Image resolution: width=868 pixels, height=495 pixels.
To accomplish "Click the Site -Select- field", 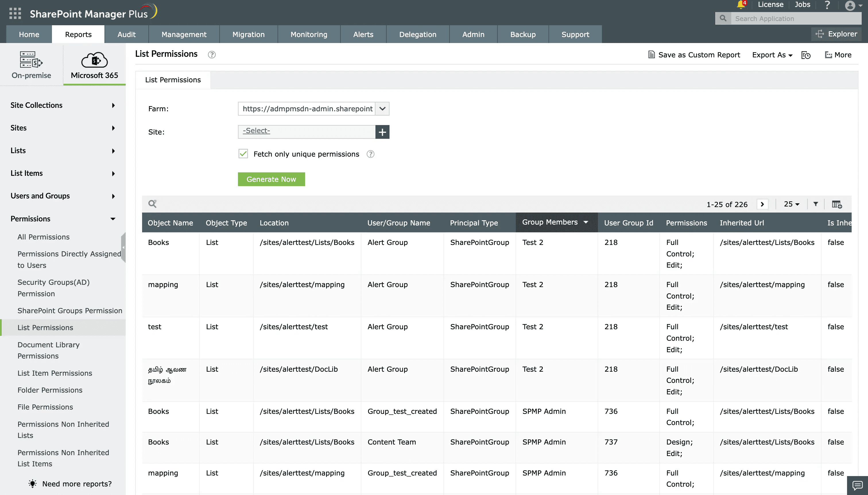I will click(x=306, y=132).
